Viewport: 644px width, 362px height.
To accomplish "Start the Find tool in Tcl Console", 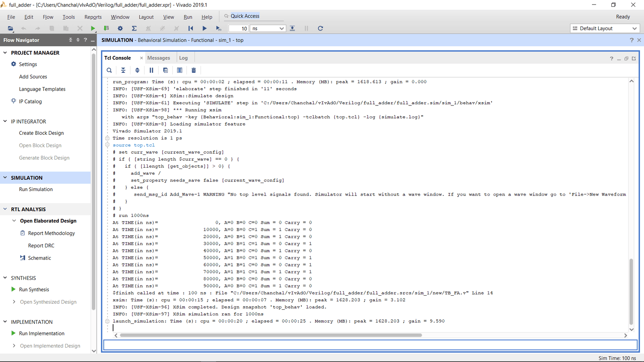I will pyautogui.click(x=109, y=70).
